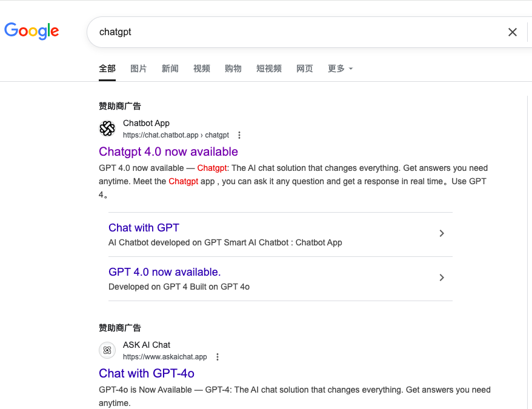
Task: Go to the 短视频 tab
Action: [269, 68]
